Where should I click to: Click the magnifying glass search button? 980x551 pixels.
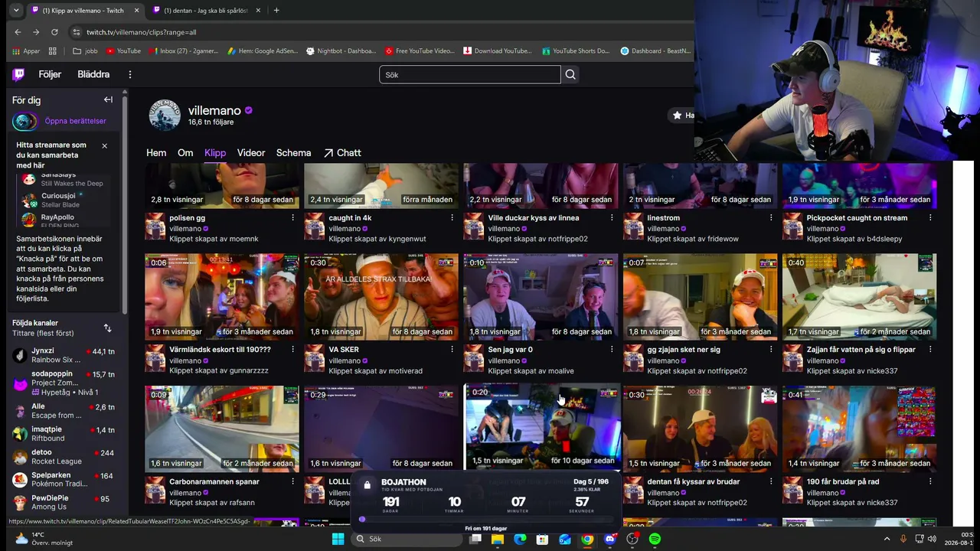pos(570,74)
